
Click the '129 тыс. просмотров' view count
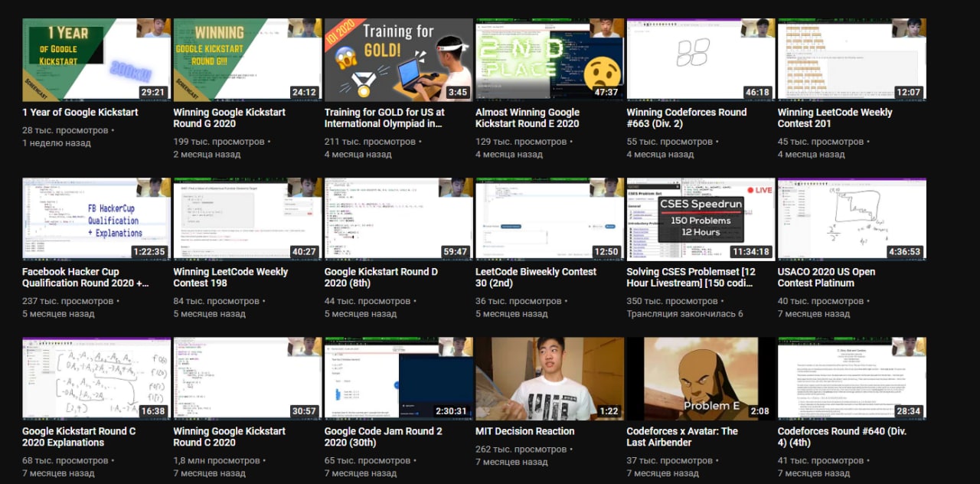(x=521, y=142)
